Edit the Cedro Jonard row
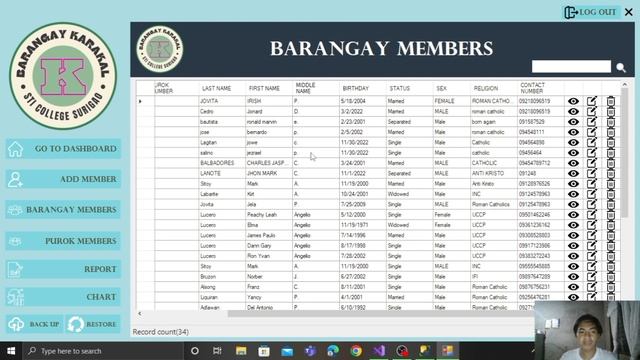The height and width of the screenshot is (360, 640). pos(592,111)
